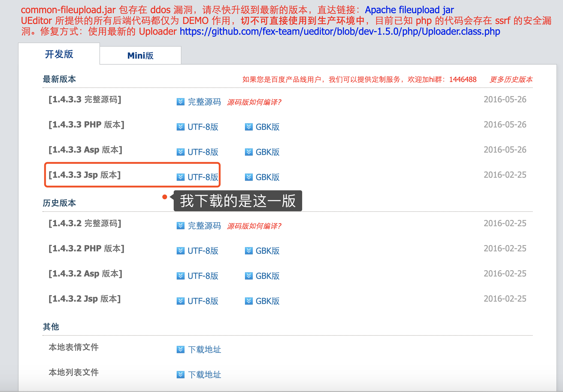The height and width of the screenshot is (392, 563).
Task: Download 1.4.3.3 Jsp GBK版
Action: (268, 177)
